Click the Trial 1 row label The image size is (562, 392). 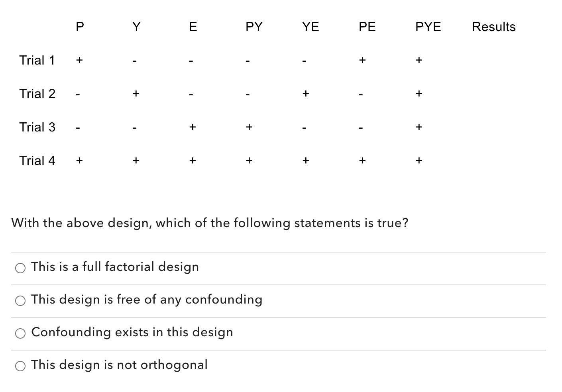(37, 60)
